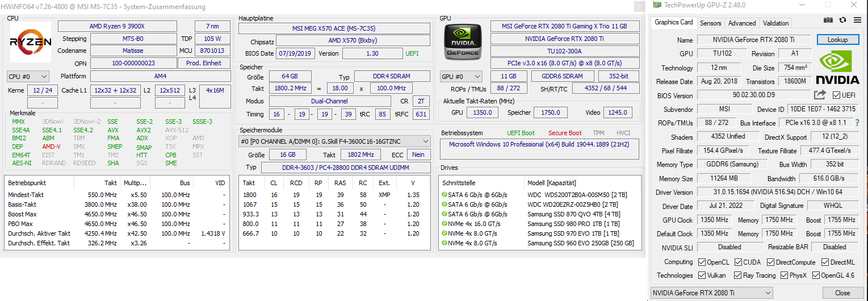Toggle the Ray Tracing checkbox
868x301 pixels.
coord(737,275)
